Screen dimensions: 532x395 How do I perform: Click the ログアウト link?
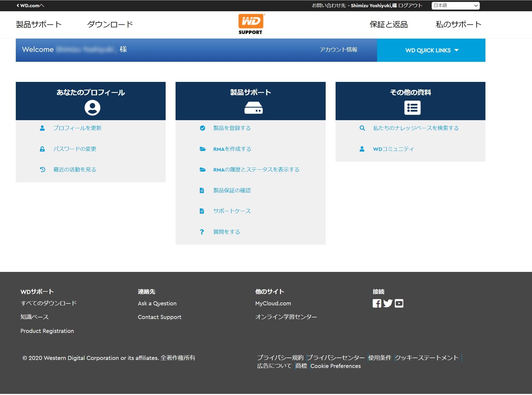(x=410, y=6)
